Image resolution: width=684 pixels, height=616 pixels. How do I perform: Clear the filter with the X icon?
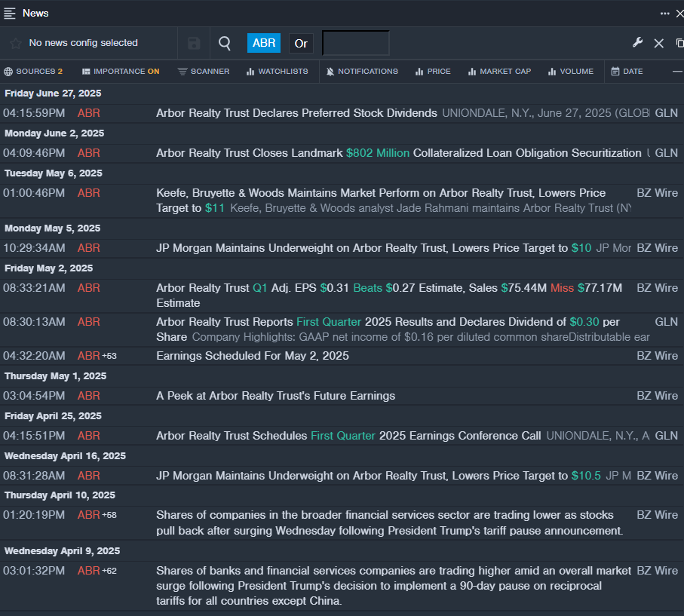[x=658, y=43]
